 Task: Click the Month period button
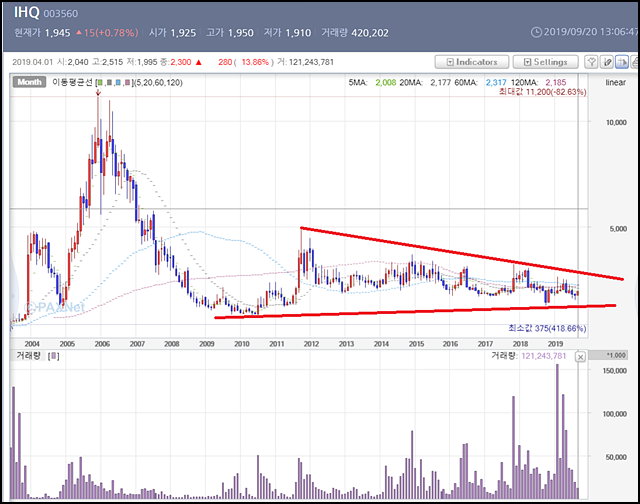(x=29, y=82)
